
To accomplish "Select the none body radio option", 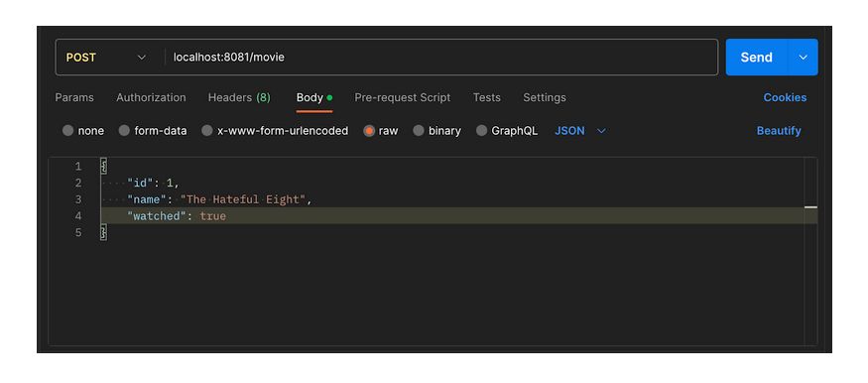I will pos(83,131).
